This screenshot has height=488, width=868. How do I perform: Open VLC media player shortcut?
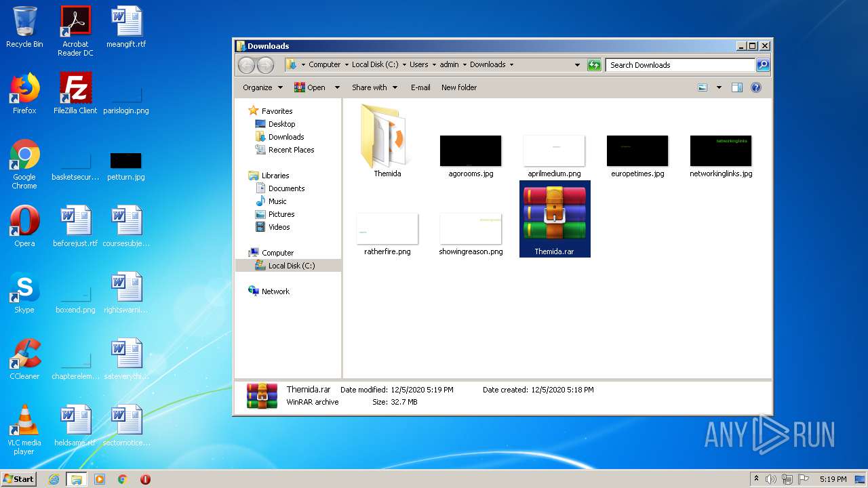[x=24, y=430]
